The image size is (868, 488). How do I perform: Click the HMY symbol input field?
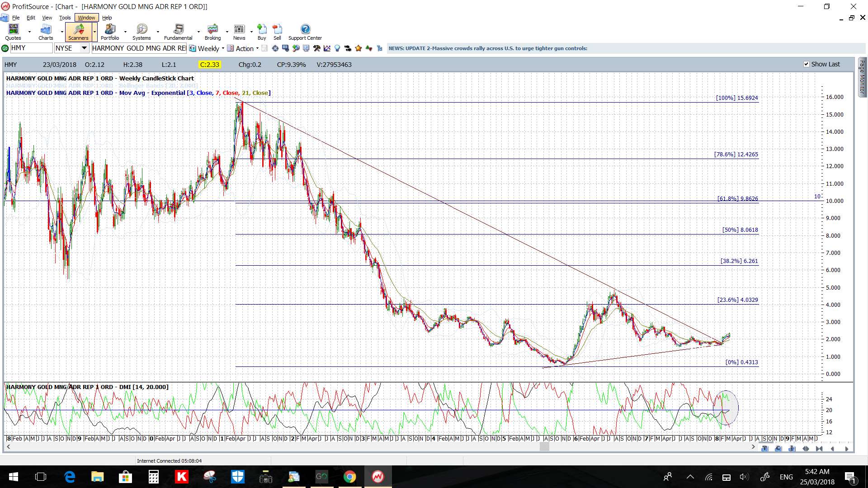(x=31, y=48)
